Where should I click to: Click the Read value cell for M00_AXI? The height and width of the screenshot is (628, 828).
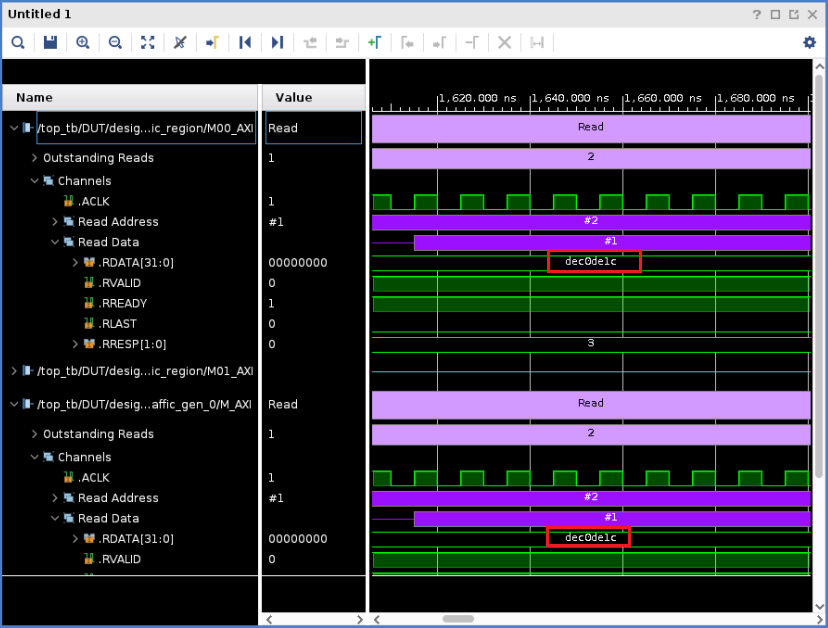tap(314, 128)
